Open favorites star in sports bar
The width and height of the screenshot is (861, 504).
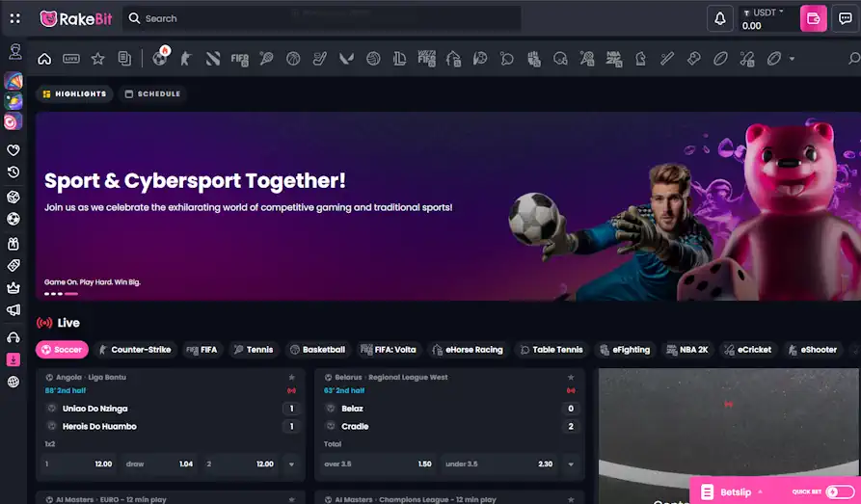(x=97, y=59)
